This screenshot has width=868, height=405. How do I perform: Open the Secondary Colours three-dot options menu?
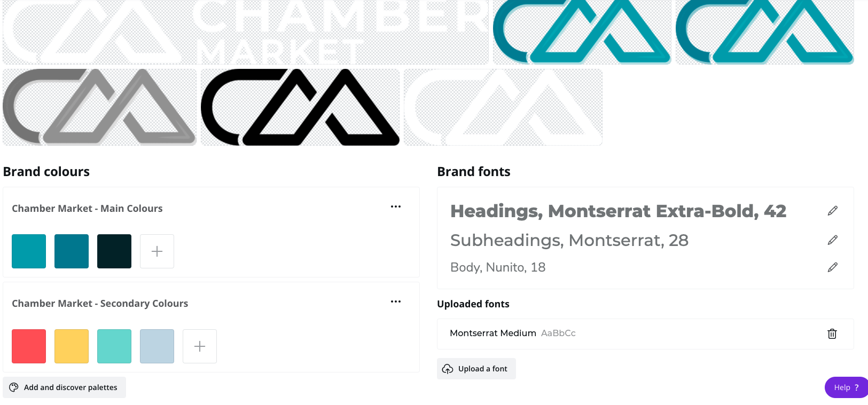[x=396, y=301]
